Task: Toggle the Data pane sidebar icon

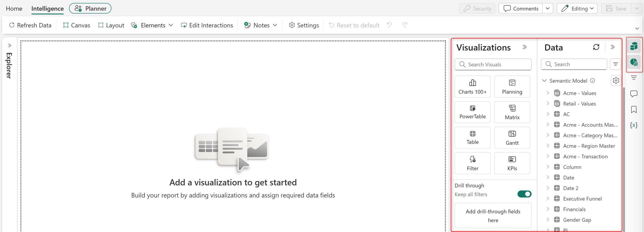Action: pos(634,46)
